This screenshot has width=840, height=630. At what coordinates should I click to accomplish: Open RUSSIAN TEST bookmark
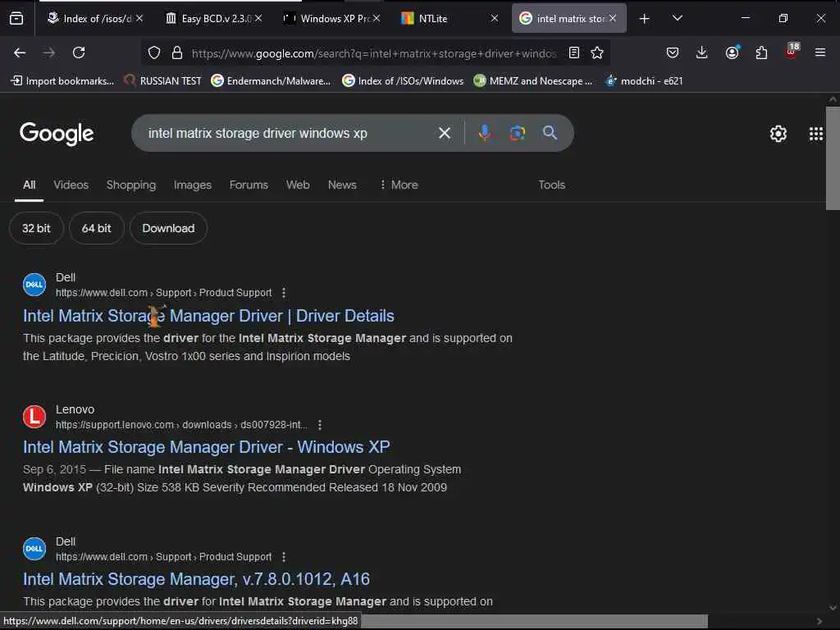click(x=163, y=81)
